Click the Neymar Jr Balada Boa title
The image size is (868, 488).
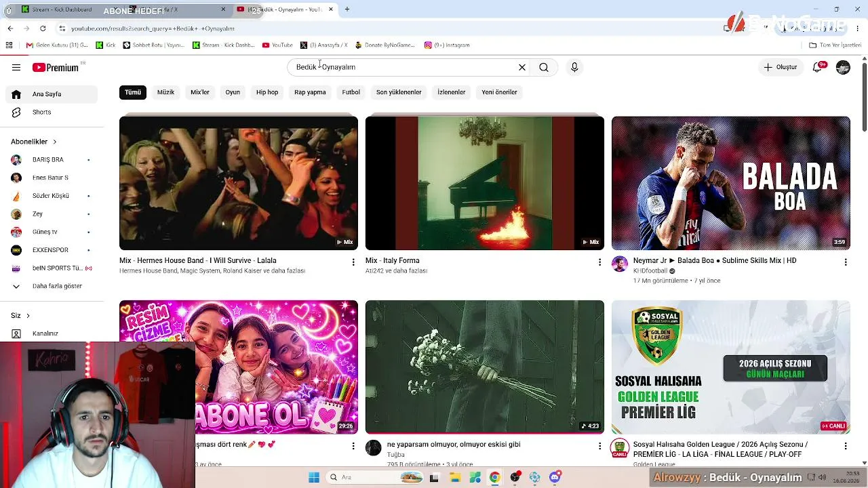pyautogui.click(x=715, y=260)
